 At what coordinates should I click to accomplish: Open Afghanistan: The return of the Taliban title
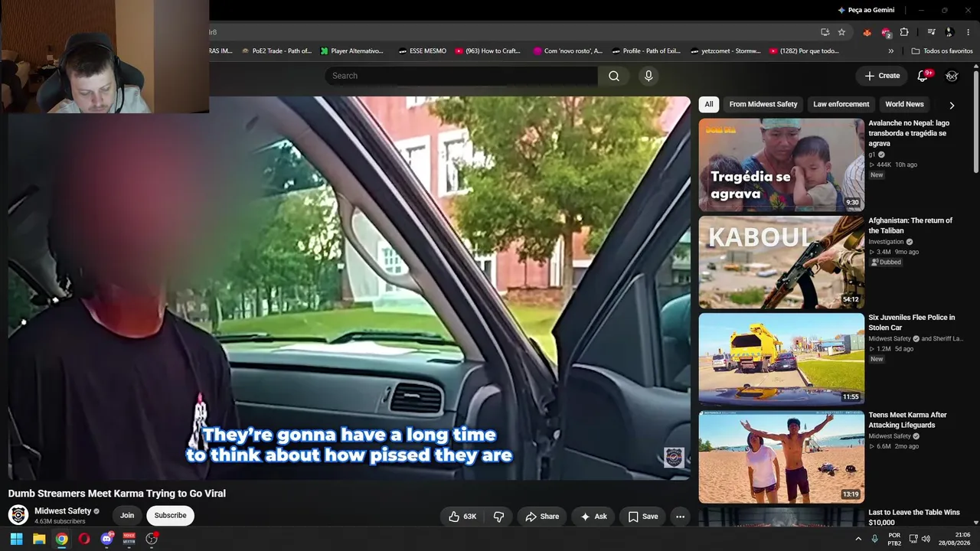(910, 225)
